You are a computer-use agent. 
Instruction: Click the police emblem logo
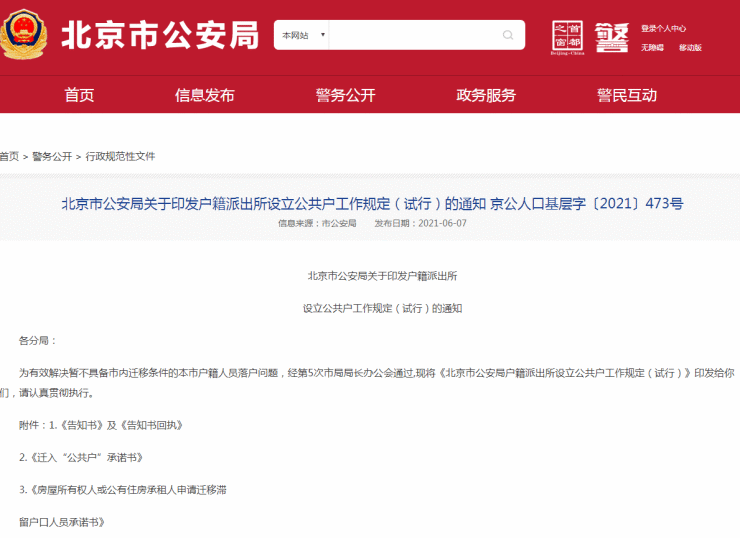click(x=24, y=35)
